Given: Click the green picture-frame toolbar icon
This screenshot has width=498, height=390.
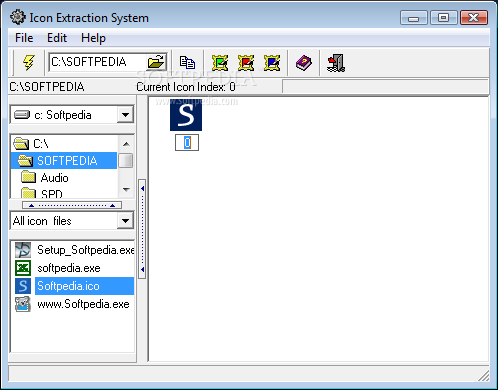Looking at the screenshot, I should 220,62.
